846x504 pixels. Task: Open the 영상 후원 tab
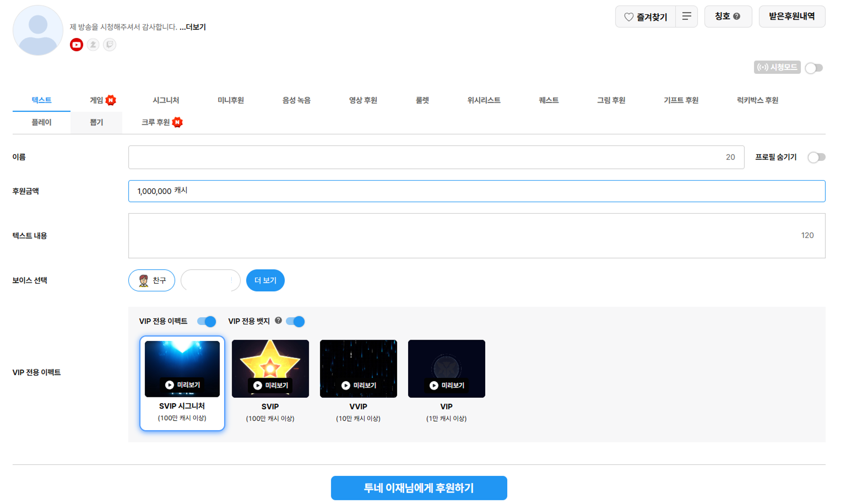[363, 100]
